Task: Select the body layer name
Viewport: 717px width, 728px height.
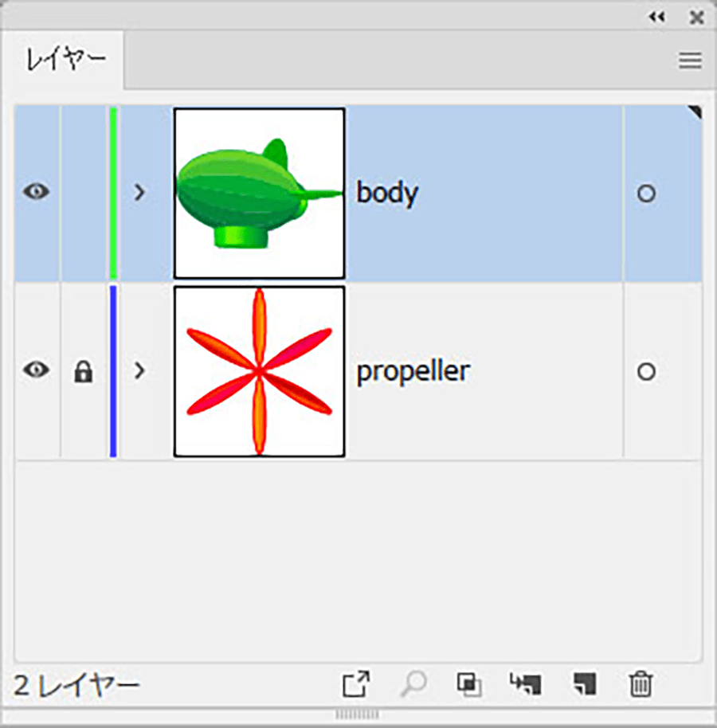Action: coord(387,194)
